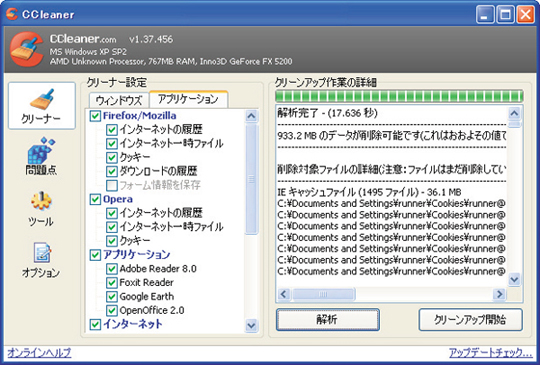Toggle ダウンロードの履歴 checkbox

pos(112,171)
